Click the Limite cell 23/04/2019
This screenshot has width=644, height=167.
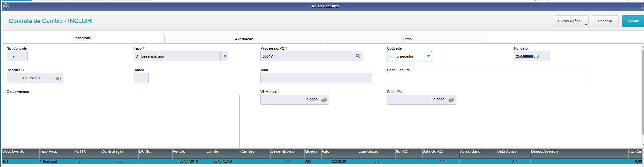[223, 161]
